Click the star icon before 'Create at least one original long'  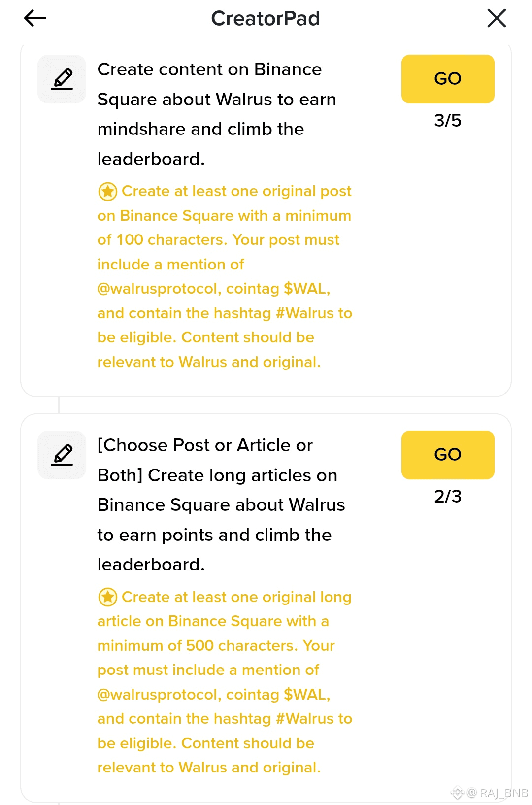click(107, 597)
